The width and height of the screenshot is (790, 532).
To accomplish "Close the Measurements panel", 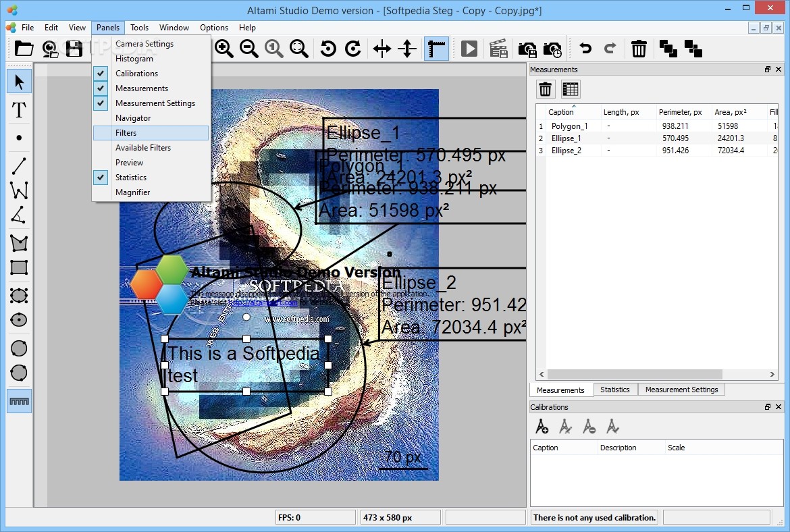I will (779, 70).
